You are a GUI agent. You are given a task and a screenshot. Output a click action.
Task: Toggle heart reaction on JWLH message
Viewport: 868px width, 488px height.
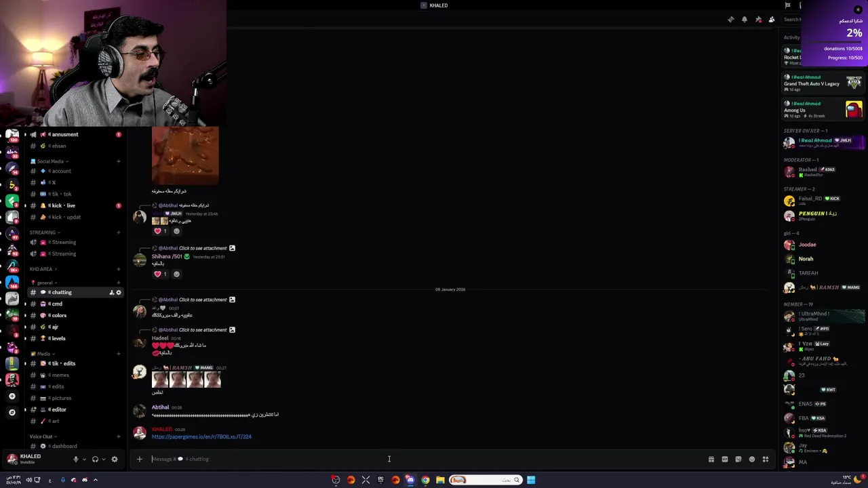coord(161,231)
